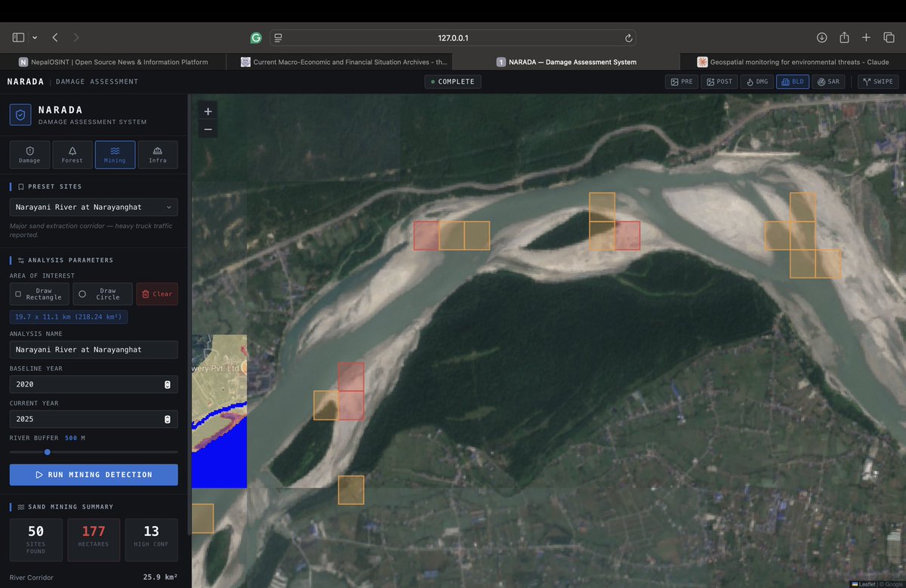Open the Grammarly extension icon
This screenshot has width=906, height=588.
pos(256,38)
